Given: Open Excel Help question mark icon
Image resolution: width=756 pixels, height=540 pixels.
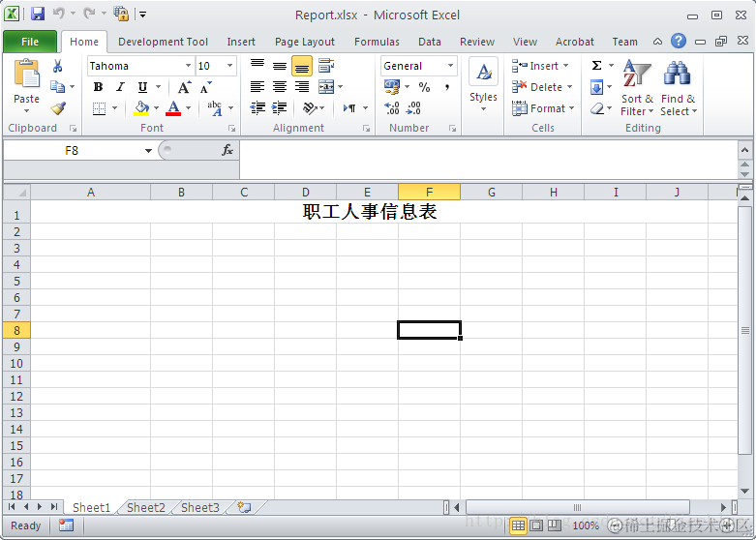Looking at the screenshot, I should 678,41.
